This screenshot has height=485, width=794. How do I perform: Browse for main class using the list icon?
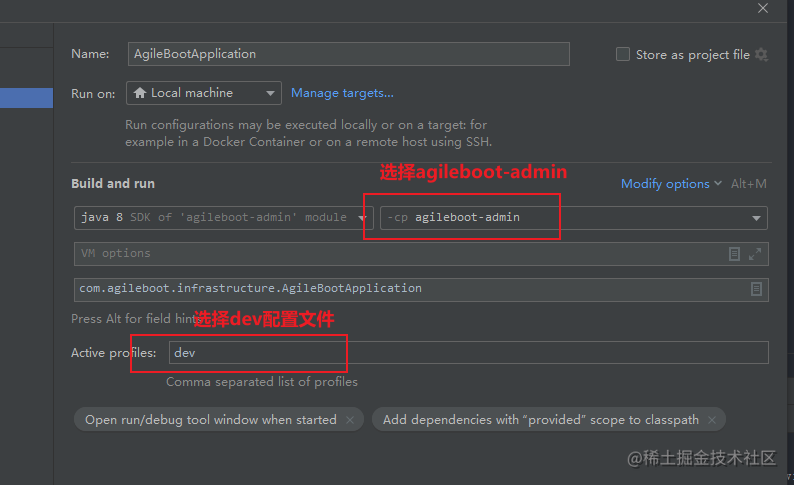point(756,289)
